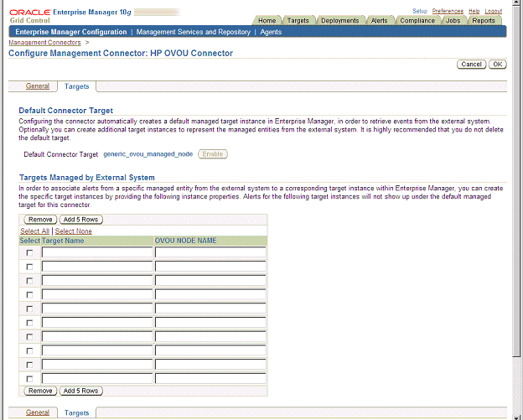Open the Agents subtab
Viewport: 523px width, 420px height.
271,32
